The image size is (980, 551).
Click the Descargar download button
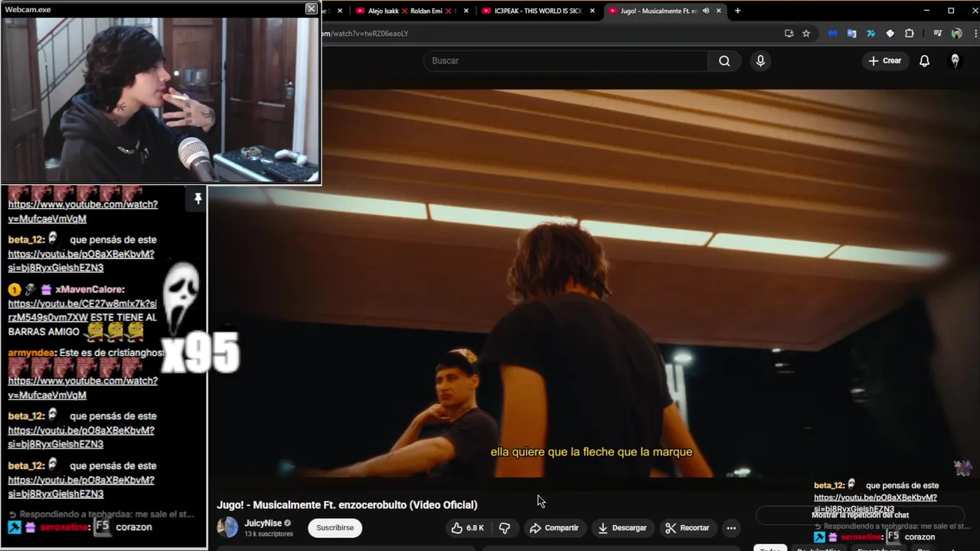[622, 528]
